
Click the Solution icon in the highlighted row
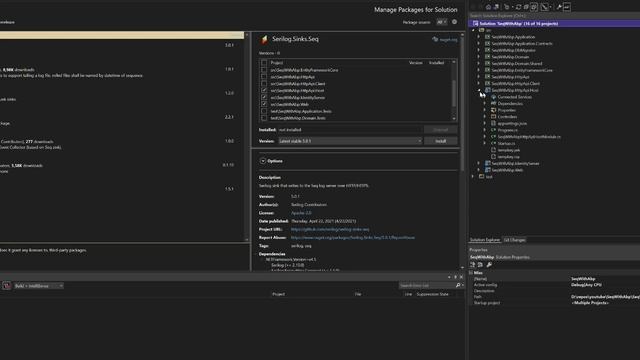click(476, 24)
